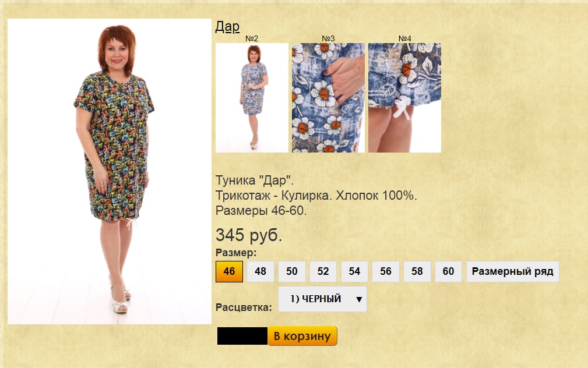Screen dimensions: 588x368
Task: Open the Расцветка color dropdown
Action: click(322, 299)
